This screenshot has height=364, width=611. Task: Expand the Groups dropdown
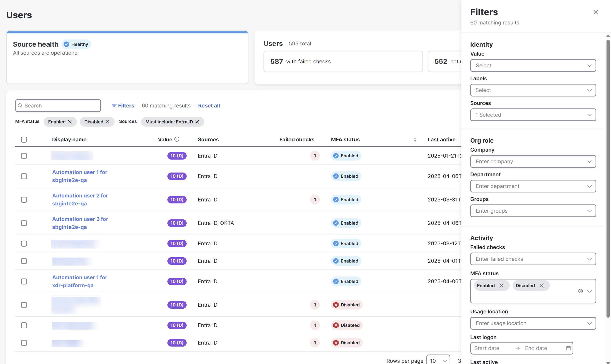(x=533, y=211)
